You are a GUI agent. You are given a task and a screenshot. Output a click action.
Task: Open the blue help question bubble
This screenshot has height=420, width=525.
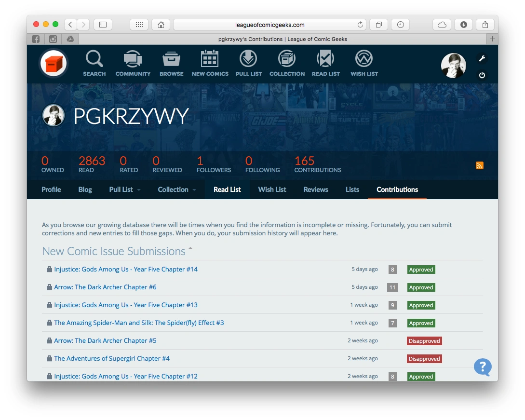pyautogui.click(x=483, y=367)
